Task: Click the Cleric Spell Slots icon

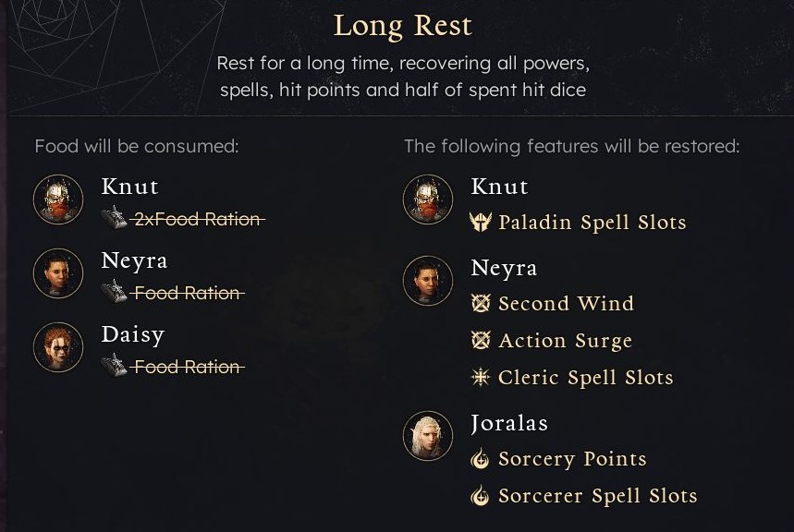Action: tap(480, 378)
